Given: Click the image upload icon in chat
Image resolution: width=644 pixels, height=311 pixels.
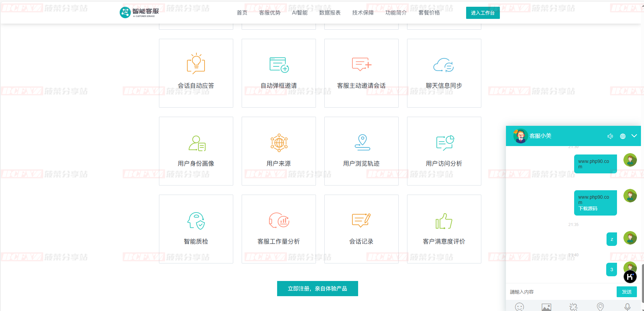Looking at the screenshot, I should pos(546,307).
